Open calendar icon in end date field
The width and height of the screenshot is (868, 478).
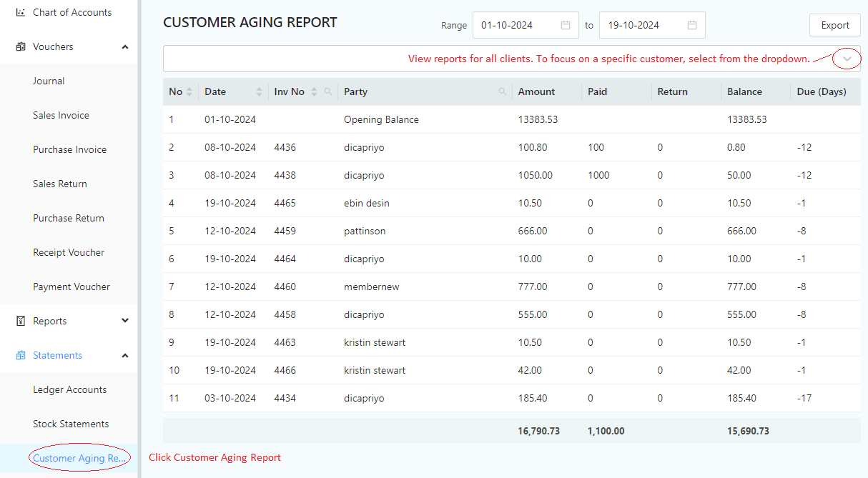pyautogui.click(x=692, y=25)
